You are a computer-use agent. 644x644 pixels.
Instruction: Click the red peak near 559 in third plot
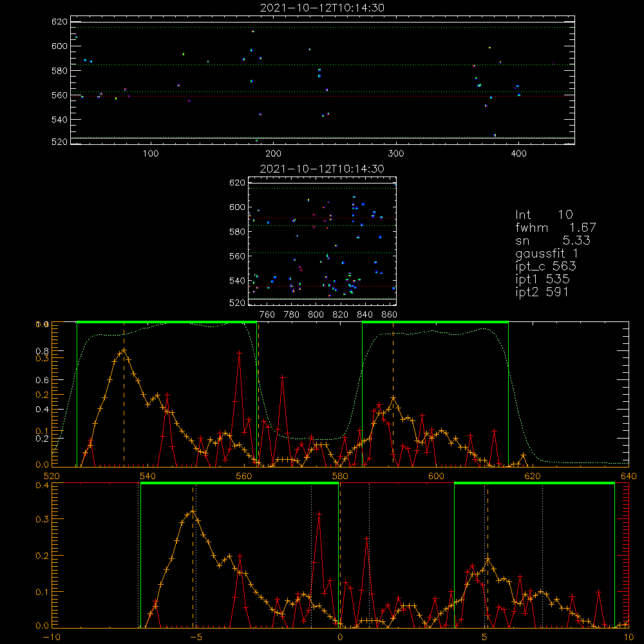(240, 353)
